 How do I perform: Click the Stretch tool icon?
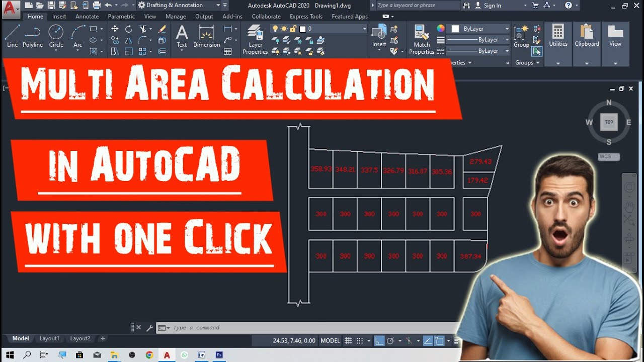click(x=115, y=51)
